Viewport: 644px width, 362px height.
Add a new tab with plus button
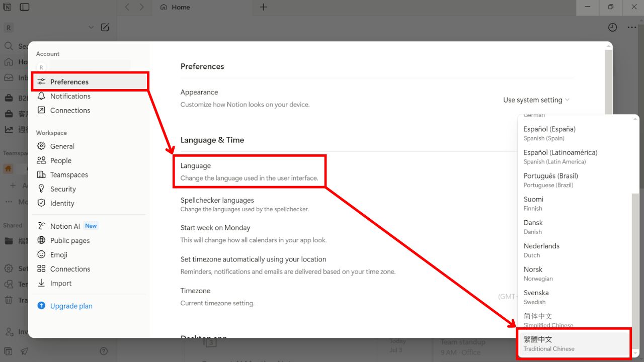[x=263, y=7]
